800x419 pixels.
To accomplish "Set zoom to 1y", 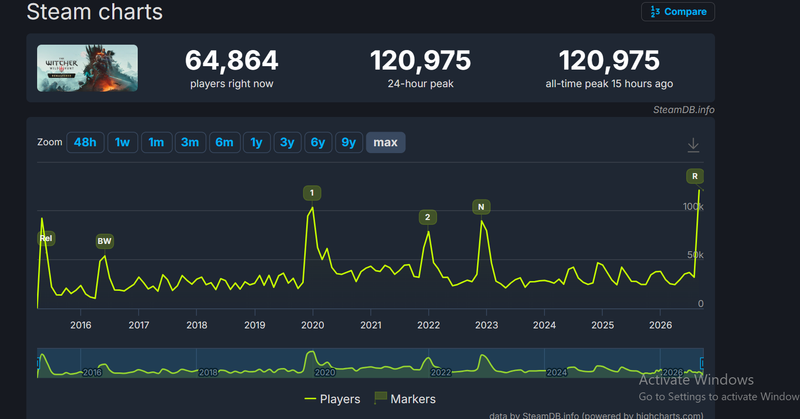I will (x=257, y=142).
